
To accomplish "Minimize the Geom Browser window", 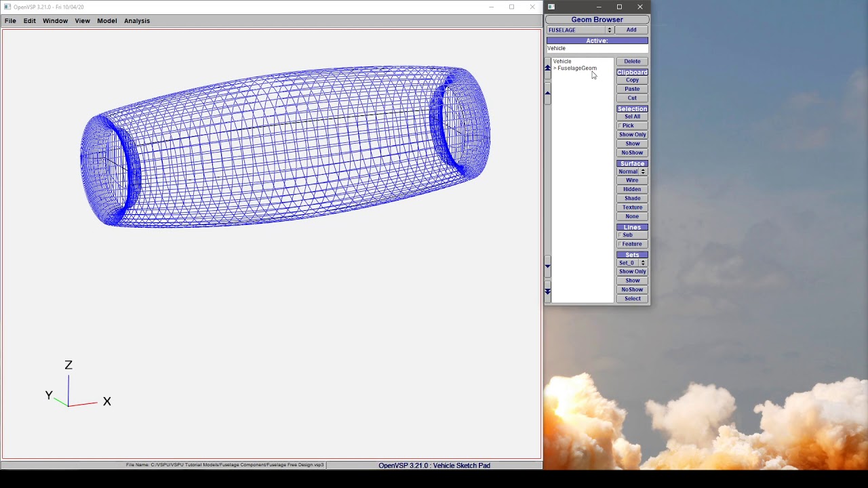I will (x=599, y=7).
